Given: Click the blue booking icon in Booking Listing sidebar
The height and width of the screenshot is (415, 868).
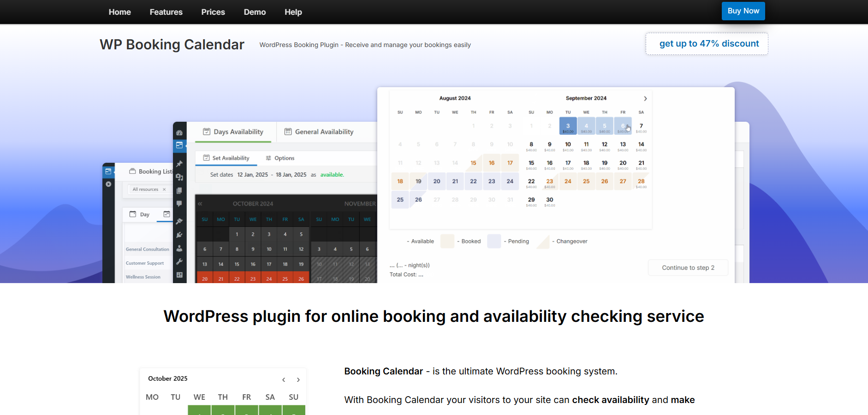Looking at the screenshot, I should (108, 172).
